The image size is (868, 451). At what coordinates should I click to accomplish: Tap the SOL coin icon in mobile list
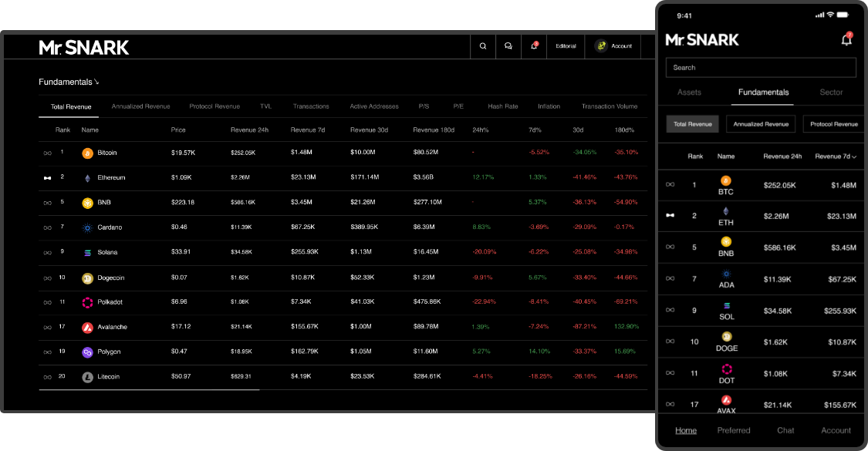(x=727, y=305)
